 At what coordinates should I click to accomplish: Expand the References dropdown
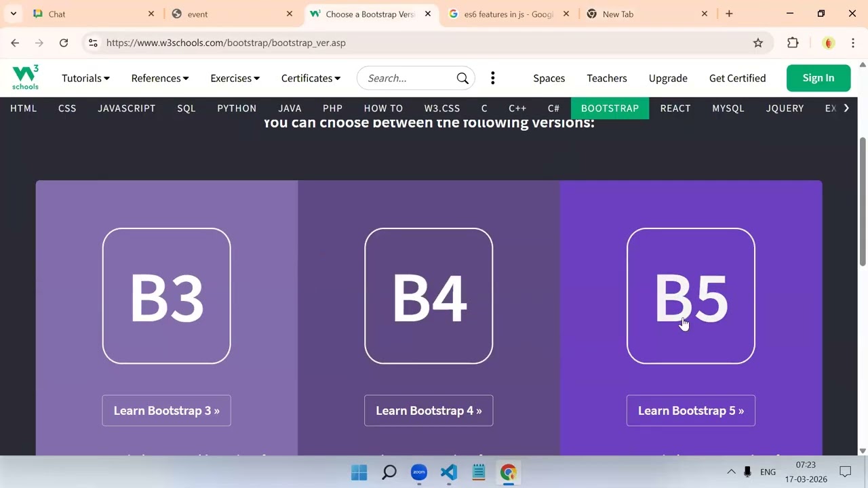(x=160, y=78)
